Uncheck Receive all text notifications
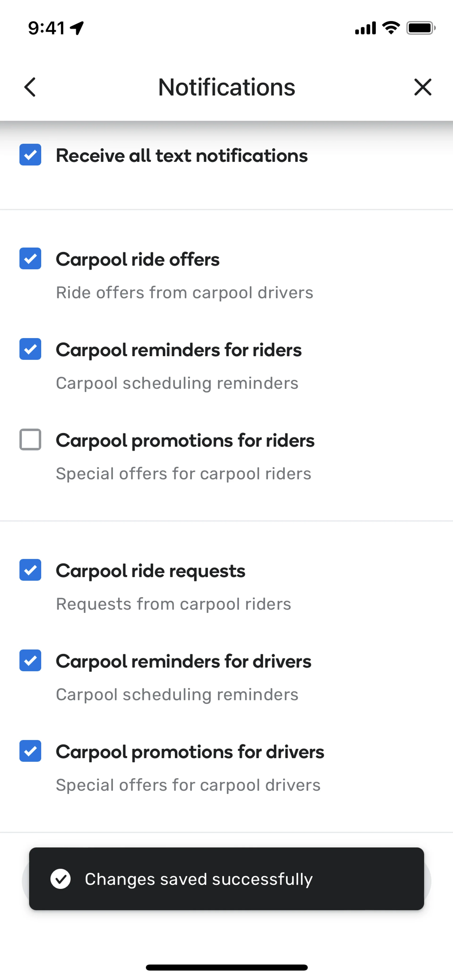453x980 pixels. click(30, 155)
